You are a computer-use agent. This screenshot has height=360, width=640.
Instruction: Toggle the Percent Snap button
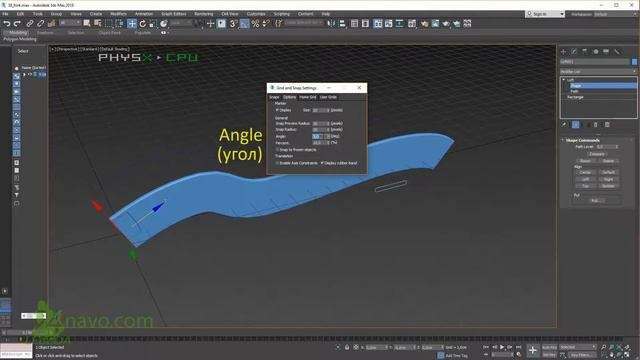[x=255, y=24]
